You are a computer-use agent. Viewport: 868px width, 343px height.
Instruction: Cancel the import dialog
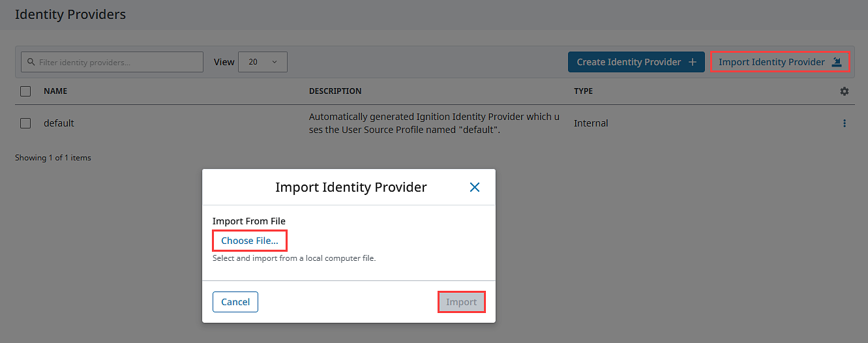(235, 302)
